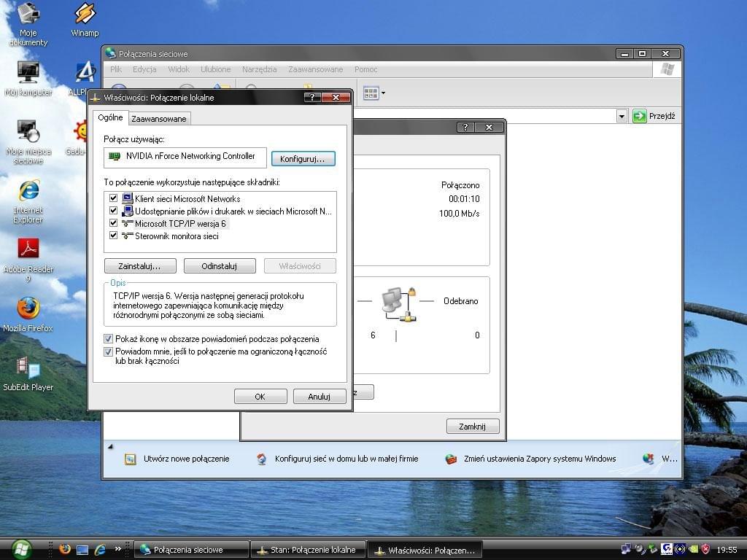
Task: Launch Firefox from the quick launch bar
Action: [65, 549]
